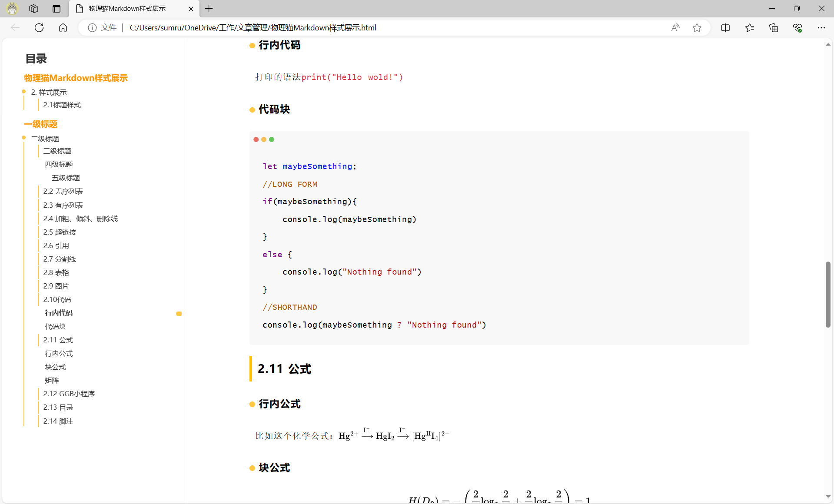Open Browser essentials health panel
The height and width of the screenshot is (504, 834).
(x=797, y=27)
